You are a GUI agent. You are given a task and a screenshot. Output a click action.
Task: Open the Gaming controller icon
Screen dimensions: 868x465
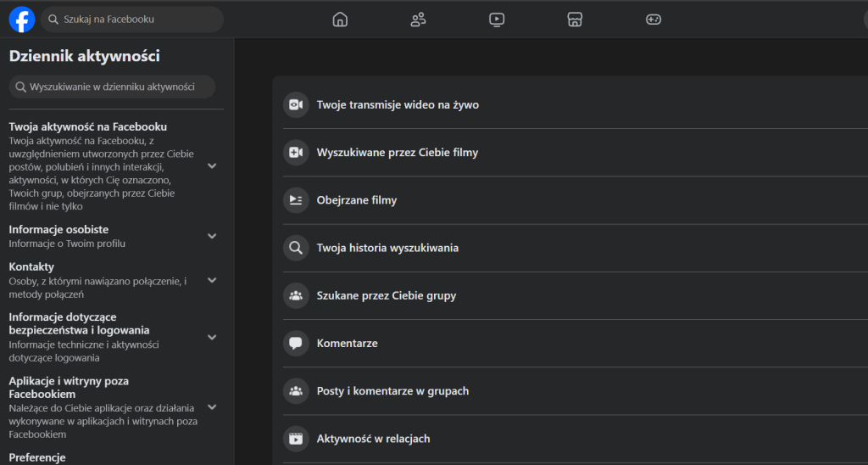point(654,20)
